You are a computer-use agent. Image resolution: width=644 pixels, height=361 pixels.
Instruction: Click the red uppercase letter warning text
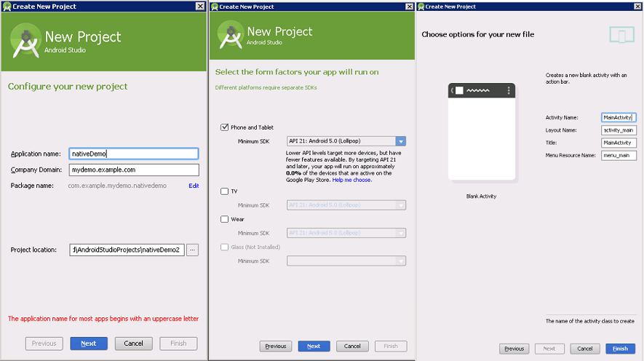(103, 319)
